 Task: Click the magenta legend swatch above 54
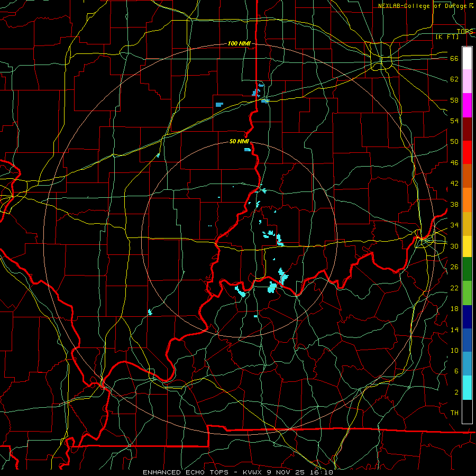coord(467,105)
